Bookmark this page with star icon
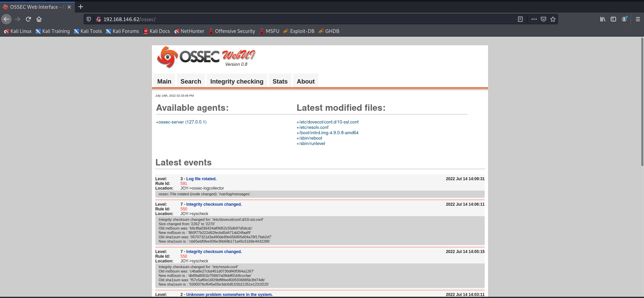The width and height of the screenshot is (644, 298). point(553,19)
